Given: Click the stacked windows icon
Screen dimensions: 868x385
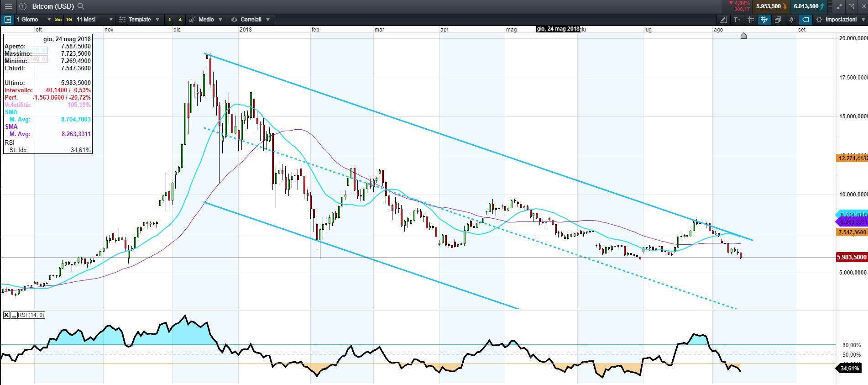Looking at the screenshot, I should click(778, 20).
